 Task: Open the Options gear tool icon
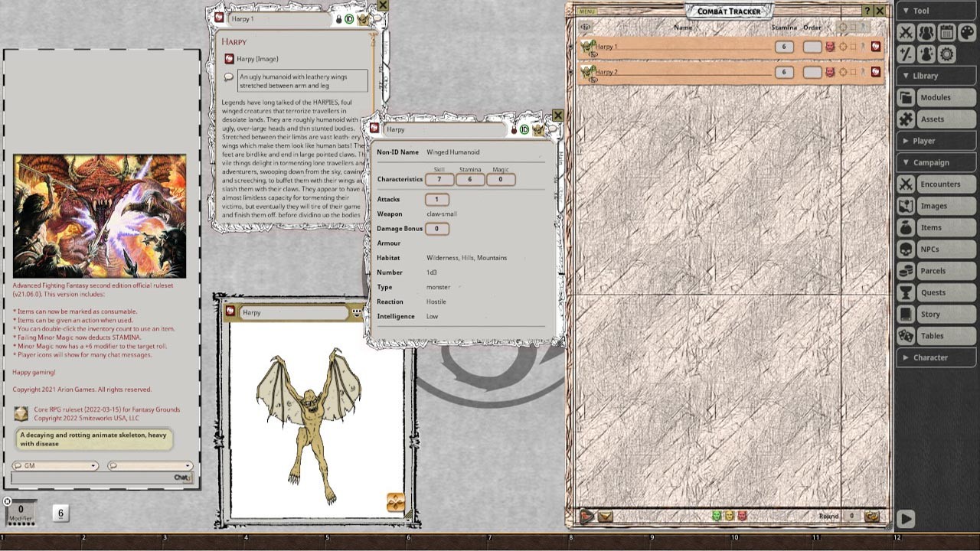pos(947,54)
